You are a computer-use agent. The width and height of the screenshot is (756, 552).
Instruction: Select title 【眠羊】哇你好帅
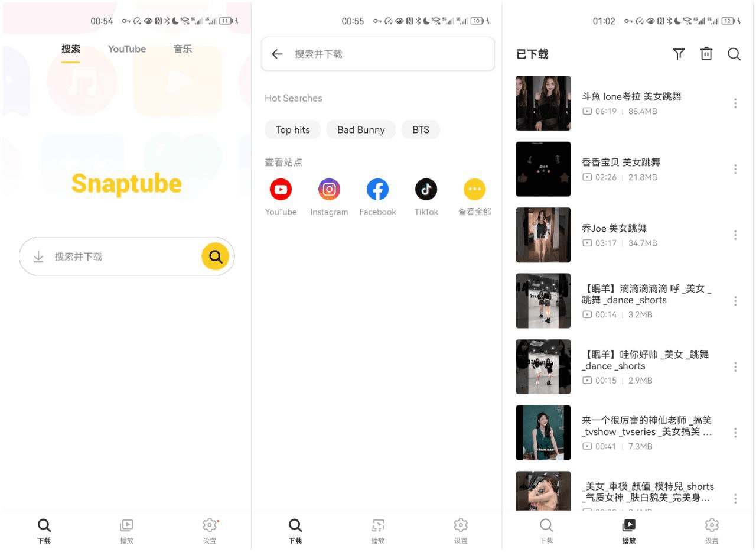click(646, 360)
